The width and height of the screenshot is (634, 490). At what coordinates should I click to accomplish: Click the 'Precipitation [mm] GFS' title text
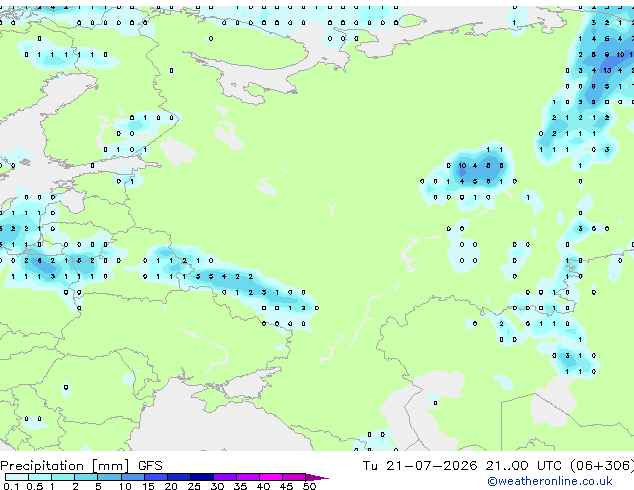pos(81,466)
